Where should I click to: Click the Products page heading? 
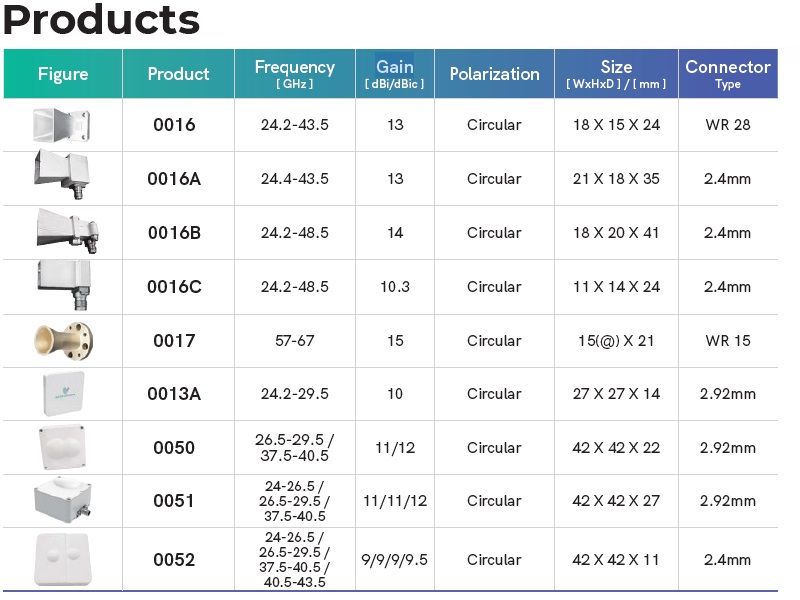point(101,20)
